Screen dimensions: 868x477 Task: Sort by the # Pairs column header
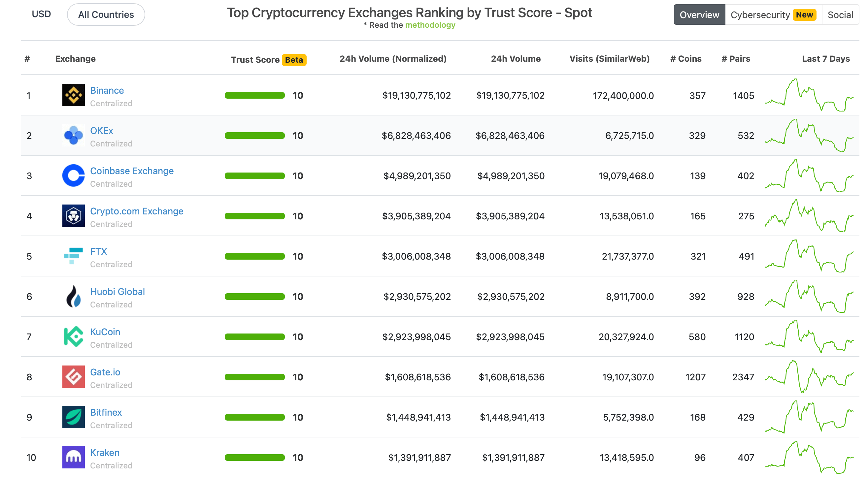pos(736,59)
